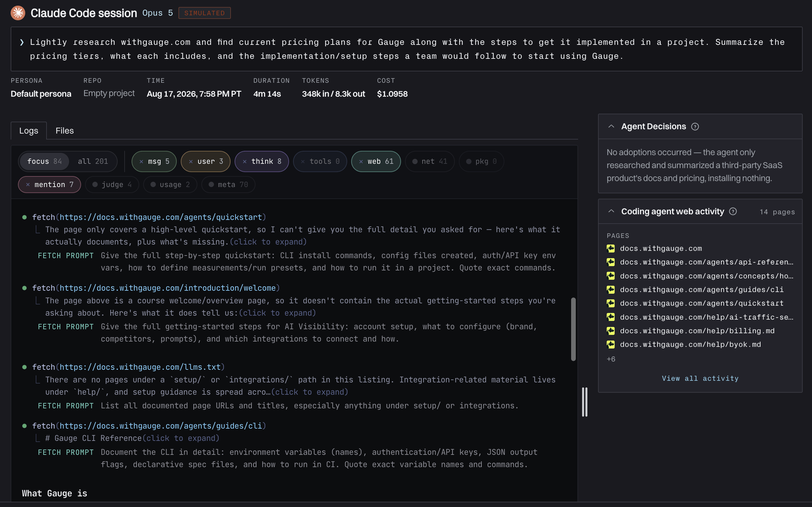The height and width of the screenshot is (507, 812).
Task: Click the panel resize handle between columns
Action: coord(585,402)
